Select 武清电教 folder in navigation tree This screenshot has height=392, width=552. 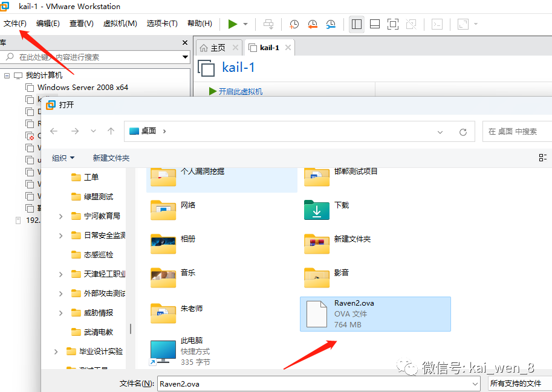[93, 332]
